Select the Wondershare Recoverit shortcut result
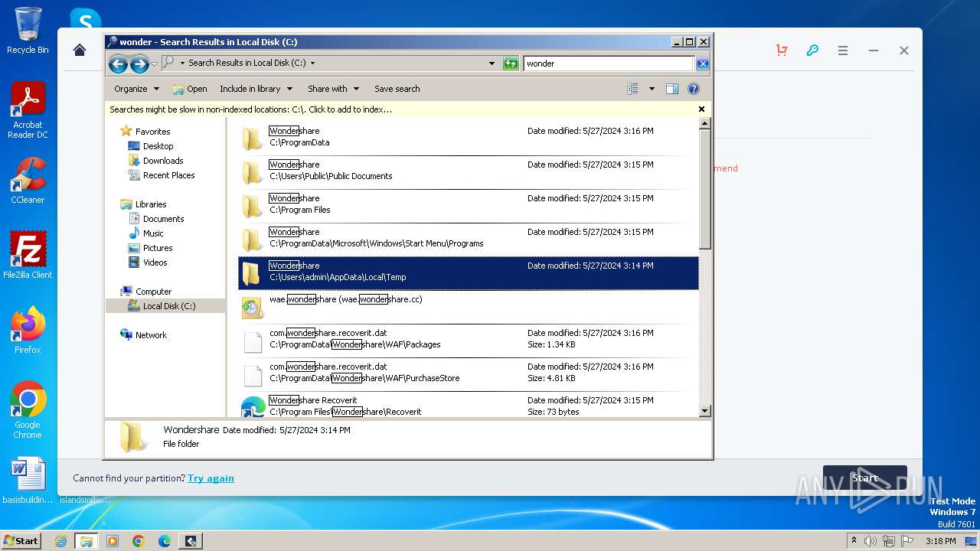This screenshot has height=551, width=980. (x=468, y=406)
